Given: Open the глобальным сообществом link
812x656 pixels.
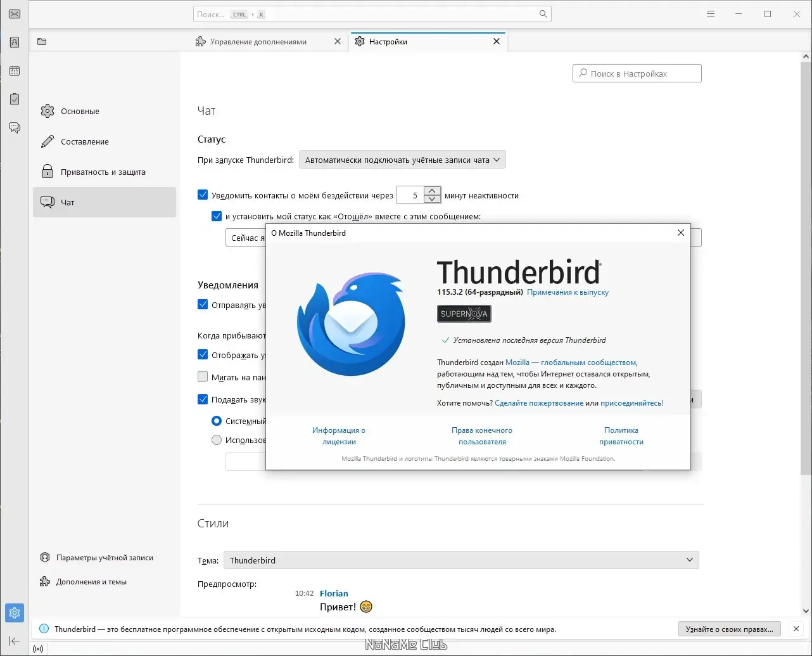Looking at the screenshot, I should click(x=588, y=363).
